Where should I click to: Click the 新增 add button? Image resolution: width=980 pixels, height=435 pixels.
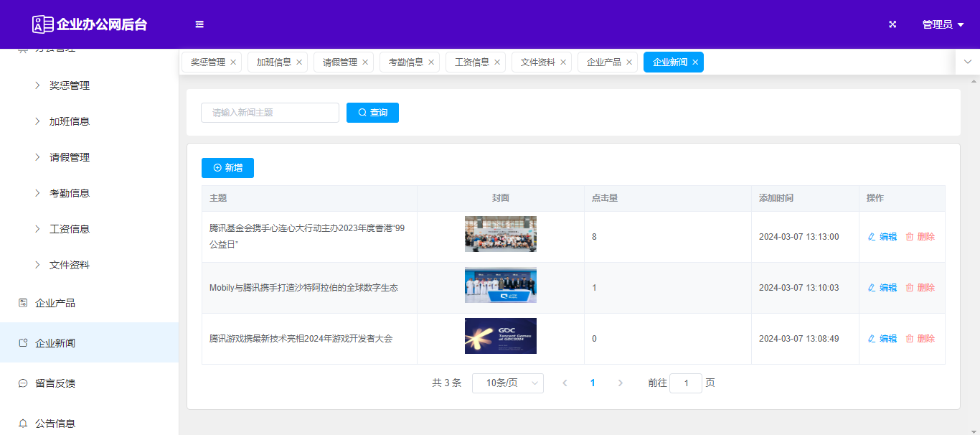(x=227, y=168)
